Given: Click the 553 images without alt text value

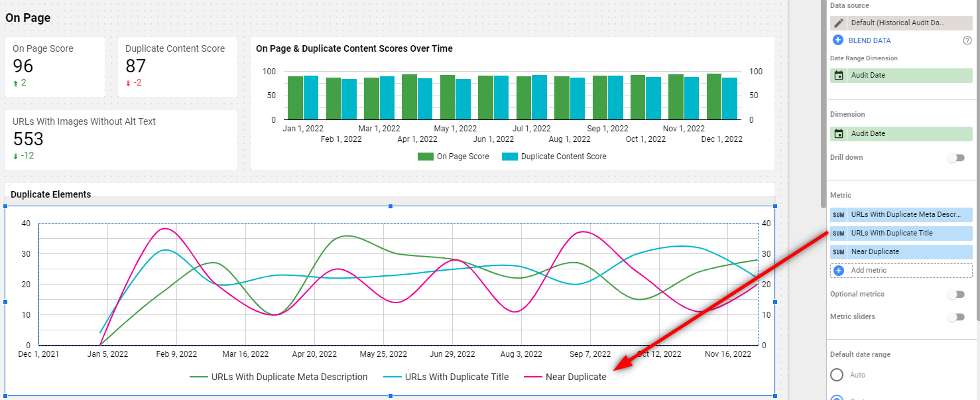Looking at the screenshot, I should (x=29, y=139).
